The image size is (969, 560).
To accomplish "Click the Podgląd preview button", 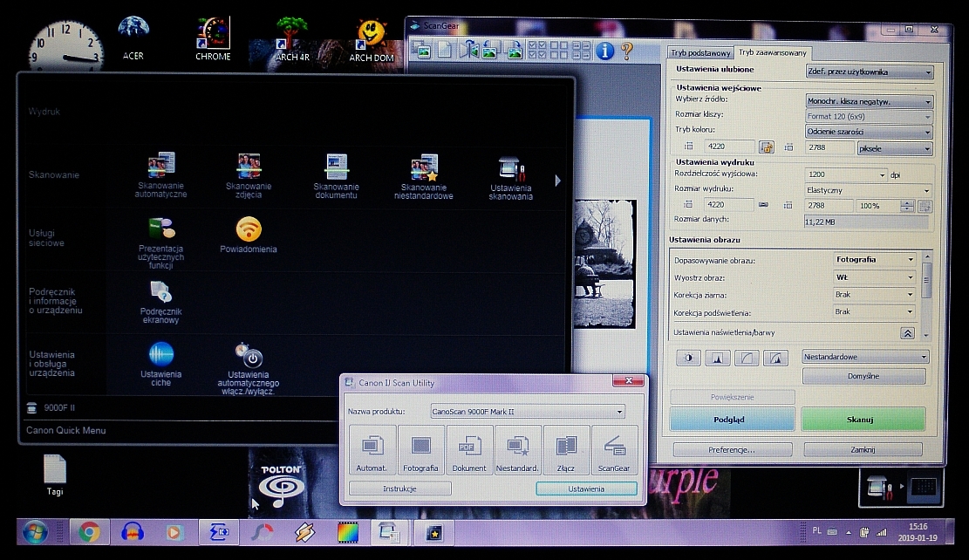I will [x=732, y=420].
